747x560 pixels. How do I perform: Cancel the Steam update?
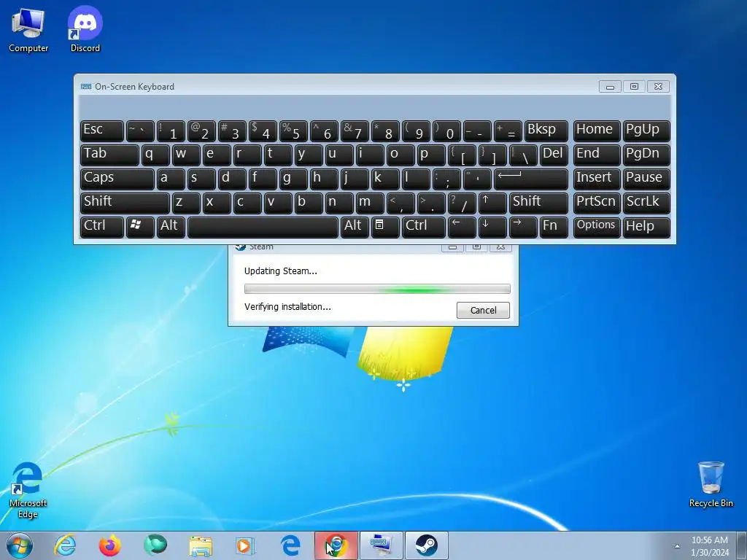click(x=483, y=310)
